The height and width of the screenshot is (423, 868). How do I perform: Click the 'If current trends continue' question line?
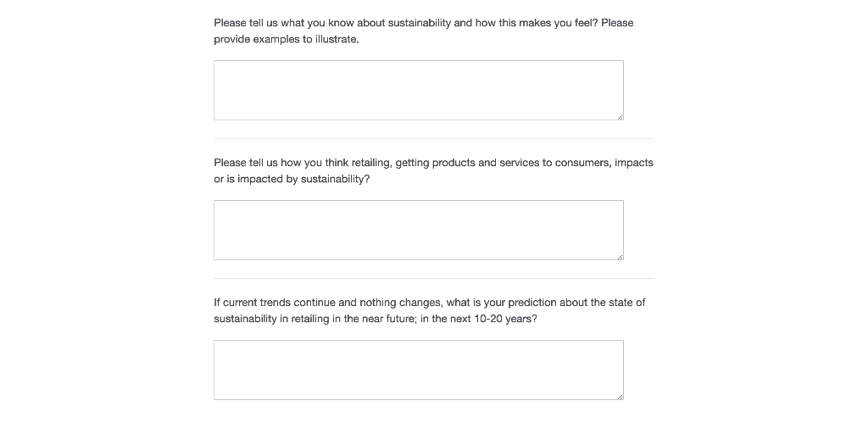(x=429, y=303)
